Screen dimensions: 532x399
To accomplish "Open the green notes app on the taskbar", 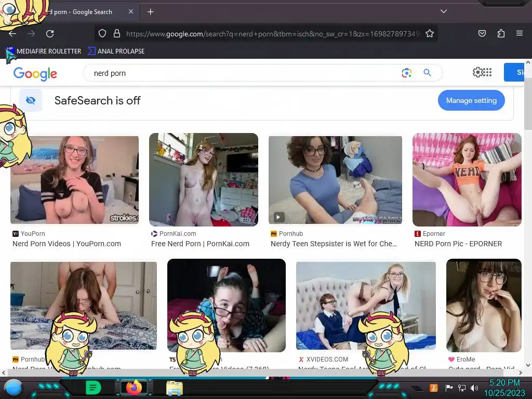I will [93, 388].
